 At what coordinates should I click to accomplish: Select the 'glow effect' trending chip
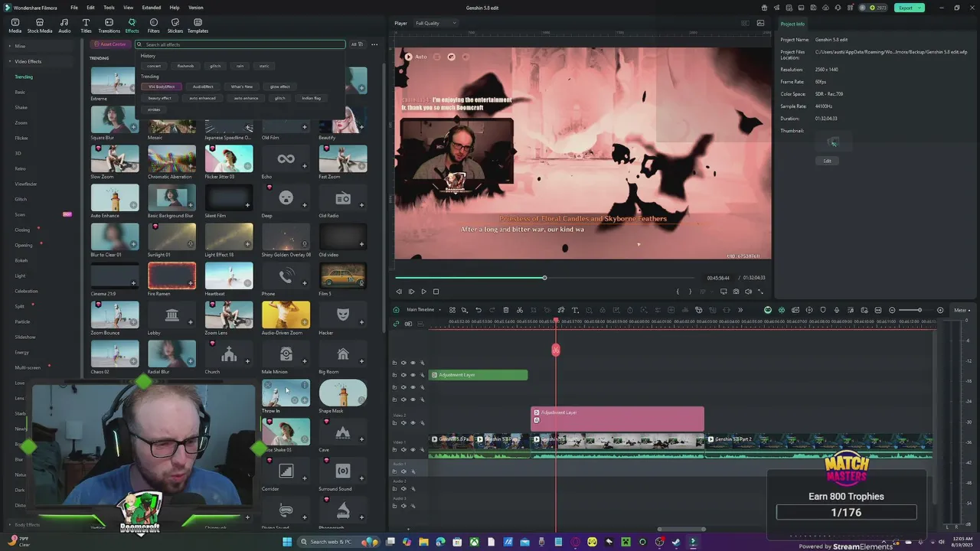pos(279,86)
